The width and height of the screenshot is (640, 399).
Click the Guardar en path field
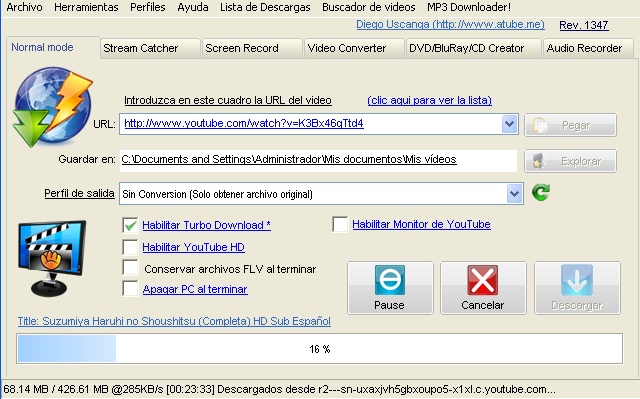click(318, 160)
